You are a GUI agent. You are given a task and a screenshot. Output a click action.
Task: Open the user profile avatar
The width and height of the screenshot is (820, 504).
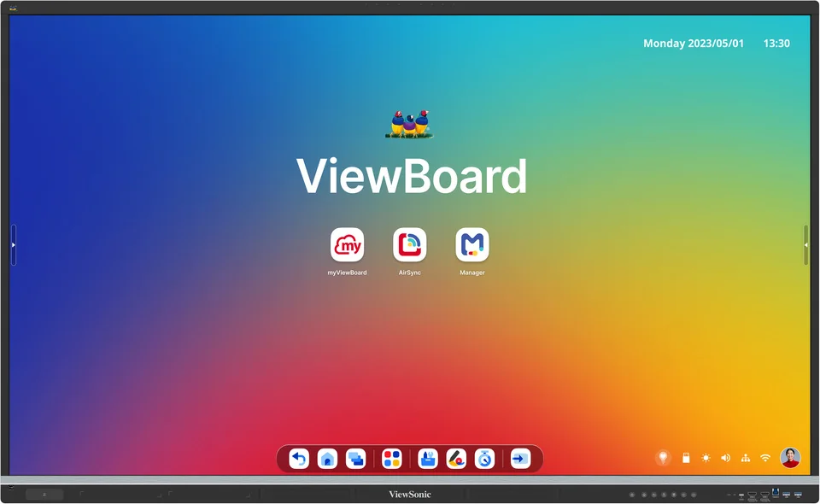(790, 458)
